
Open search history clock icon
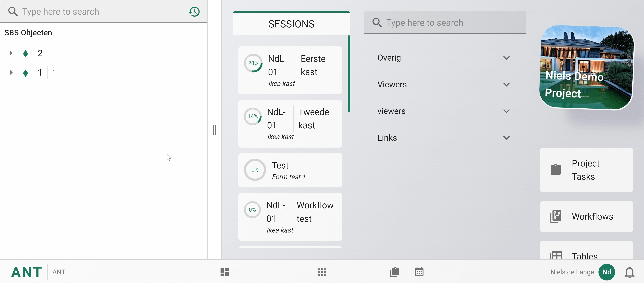click(x=194, y=11)
